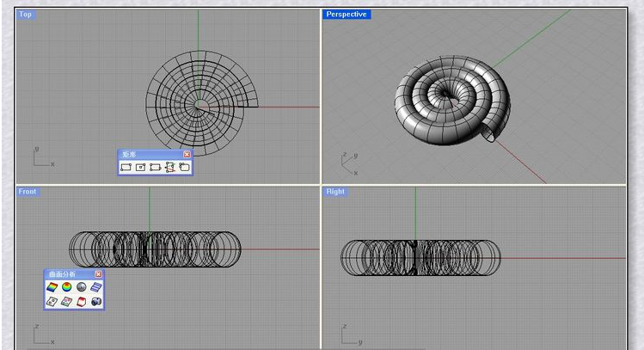
Task: Close the 矩形 floating toolbar
Action: coord(187,154)
